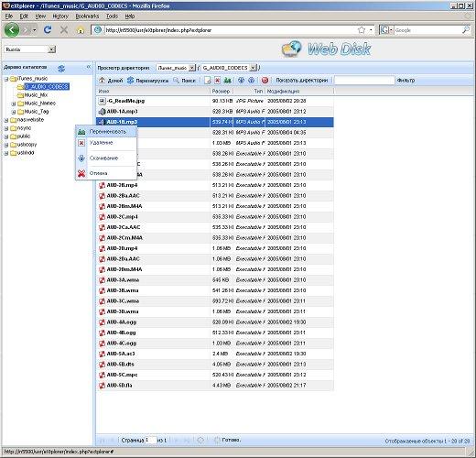Viewport: 476px width, 458px height.
Task: Expand the Music_Tag folder node
Action: click(x=14, y=112)
